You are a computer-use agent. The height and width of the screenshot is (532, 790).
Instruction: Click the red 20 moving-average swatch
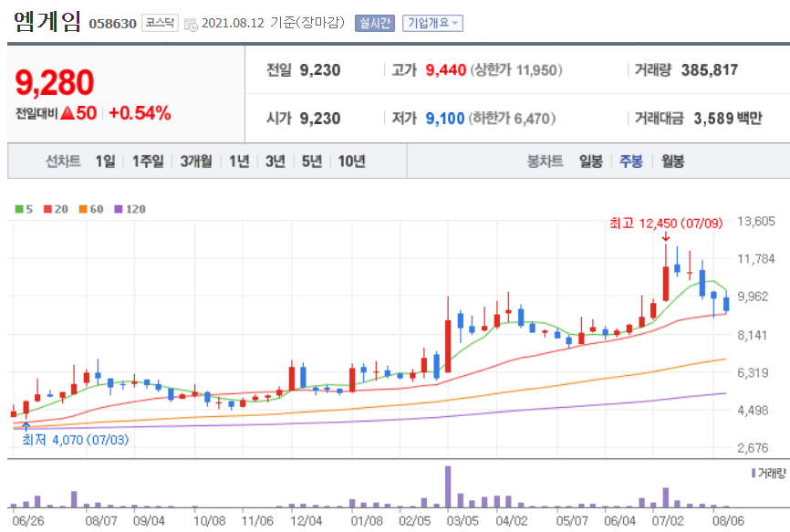[x=47, y=209]
